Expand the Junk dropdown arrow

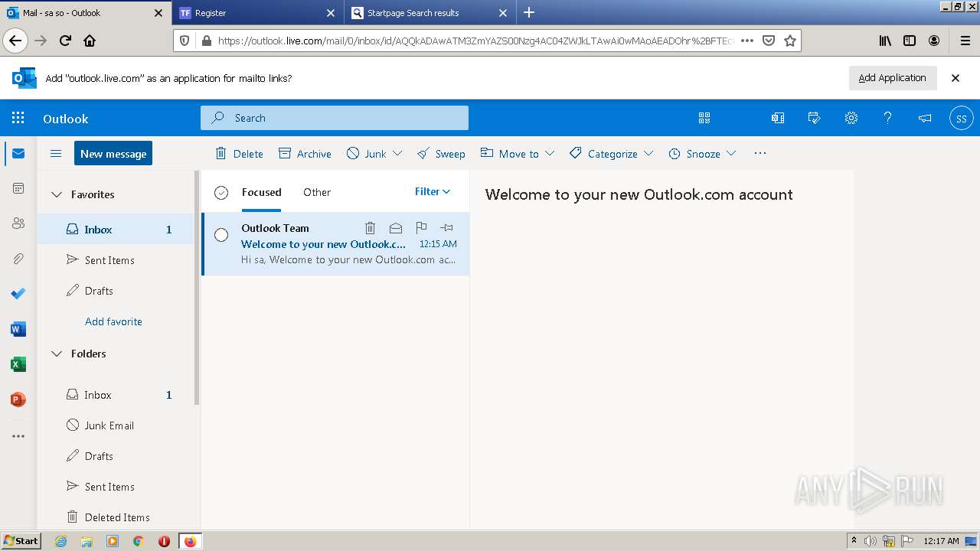coord(397,153)
